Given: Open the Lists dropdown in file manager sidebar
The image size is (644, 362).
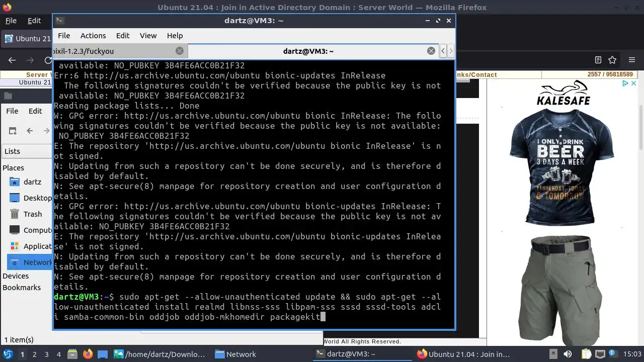Looking at the screenshot, I should (x=26, y=151).
